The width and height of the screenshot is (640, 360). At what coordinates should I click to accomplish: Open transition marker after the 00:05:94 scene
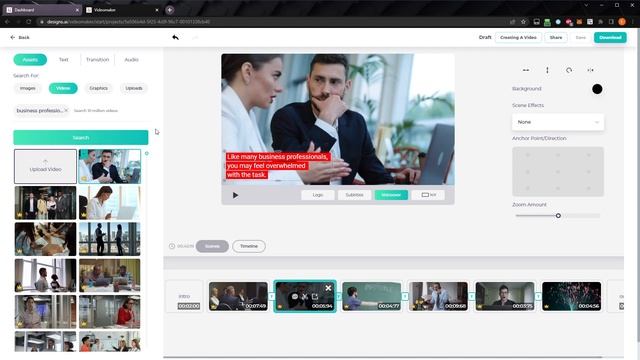(338, 296)
